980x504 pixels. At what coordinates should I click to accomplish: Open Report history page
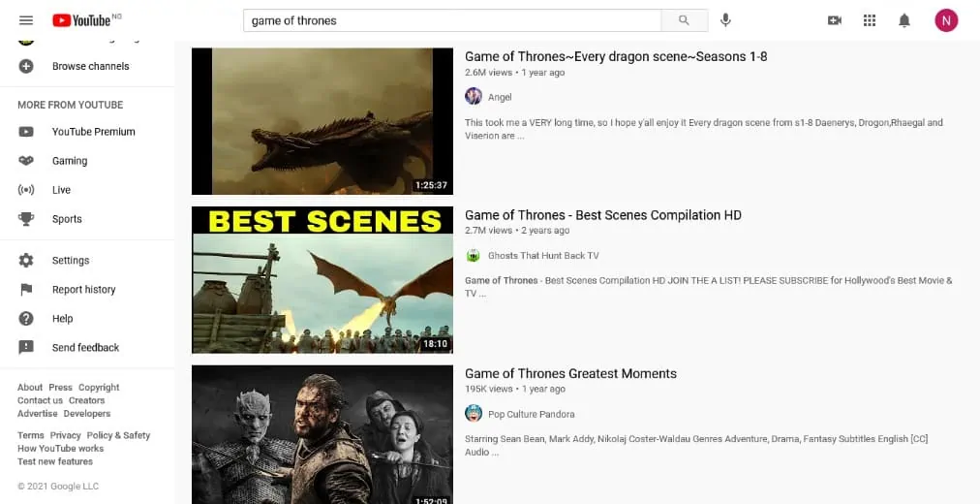pyautogui.click(x=87, y=290)
